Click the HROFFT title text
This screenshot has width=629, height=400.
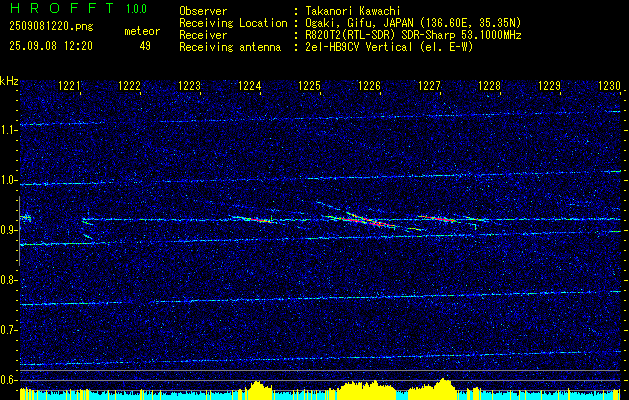click(x=62, y=8)
